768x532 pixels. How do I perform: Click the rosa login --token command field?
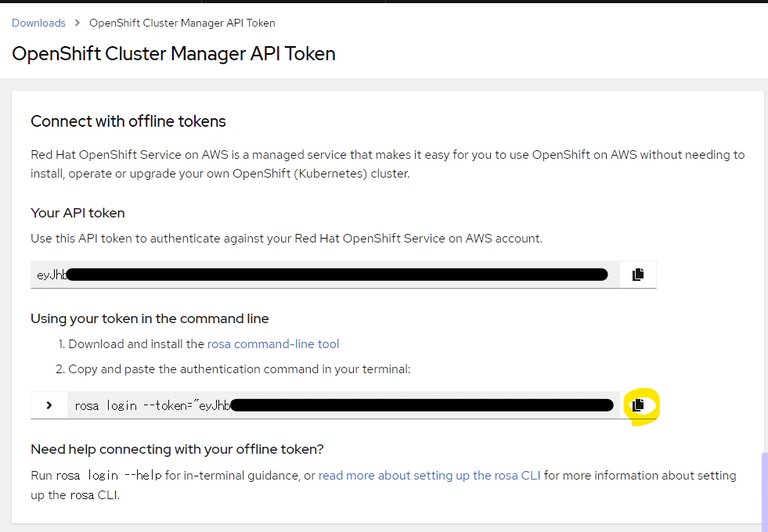(x=344, y=405)
